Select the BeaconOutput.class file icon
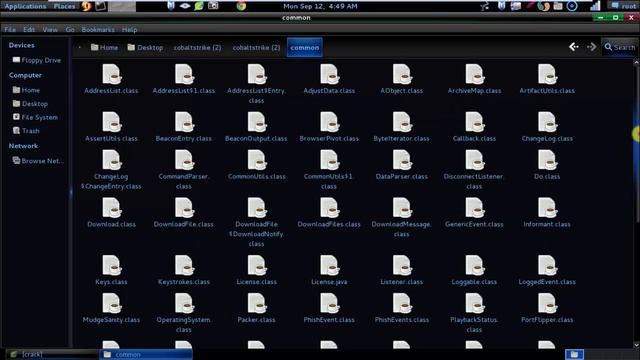This screenshot has height=360, width=640. tap(257, 122)
